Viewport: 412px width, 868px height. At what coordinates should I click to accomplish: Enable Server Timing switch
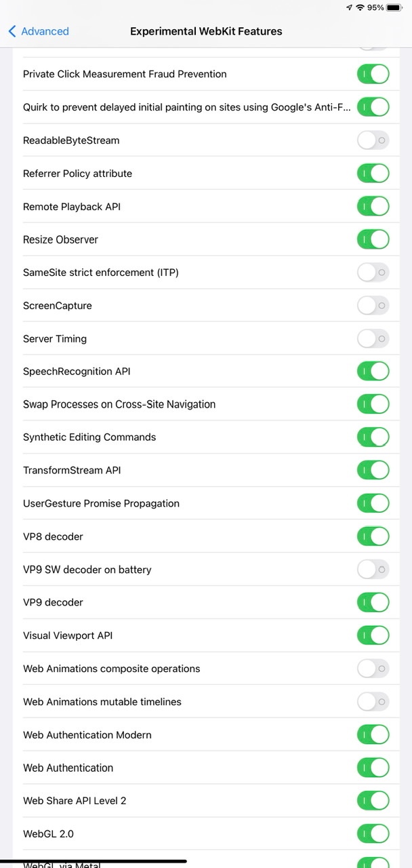(373, 338)
